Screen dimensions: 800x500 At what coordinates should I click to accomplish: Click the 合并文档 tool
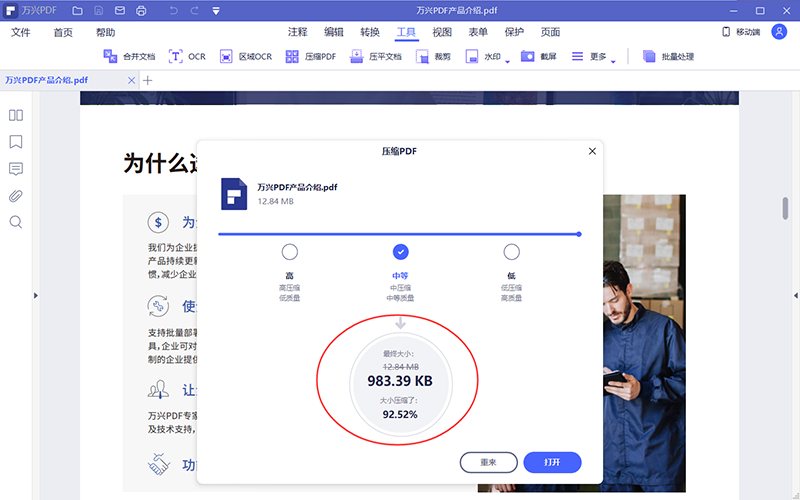(x=129, y=57)
